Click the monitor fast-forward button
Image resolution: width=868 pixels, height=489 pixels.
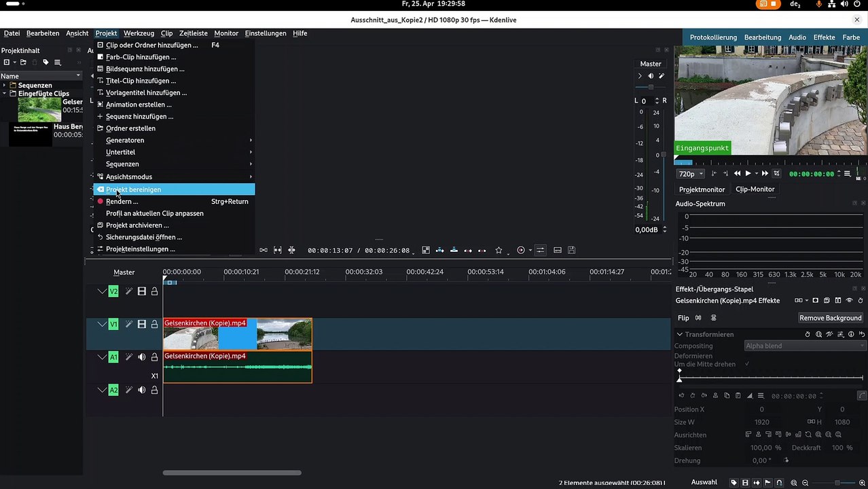[765, 174]
